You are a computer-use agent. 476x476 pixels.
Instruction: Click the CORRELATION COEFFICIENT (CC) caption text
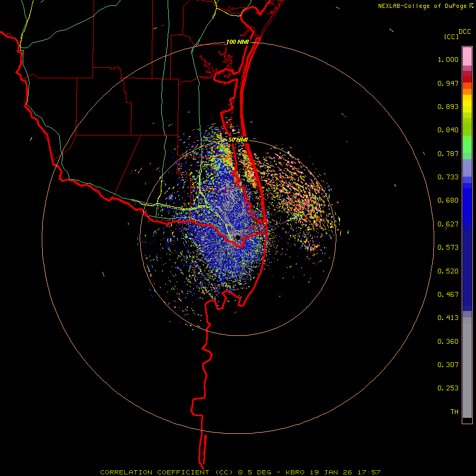[167, 472]
